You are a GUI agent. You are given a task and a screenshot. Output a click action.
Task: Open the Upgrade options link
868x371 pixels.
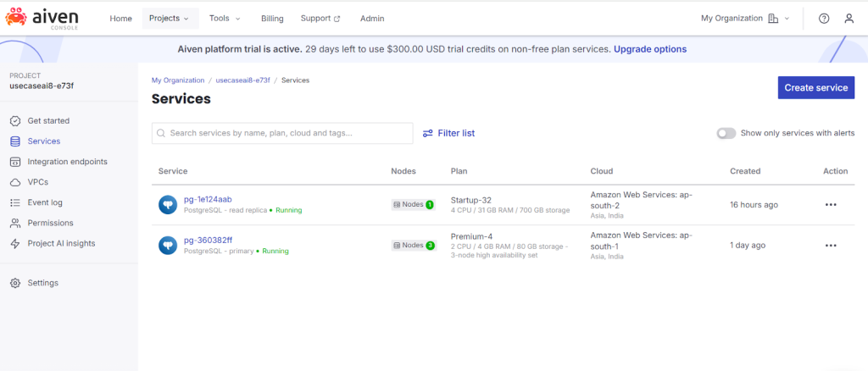(649, 49)
